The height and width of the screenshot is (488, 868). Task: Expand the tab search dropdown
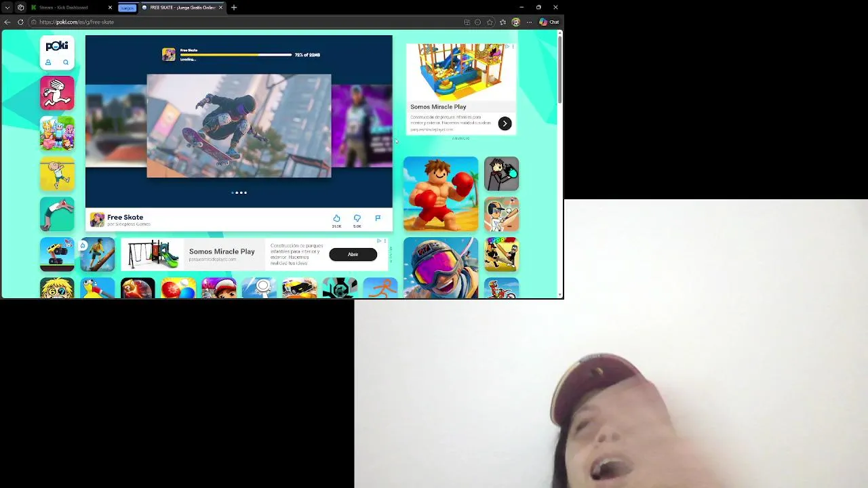click(7, 7)
